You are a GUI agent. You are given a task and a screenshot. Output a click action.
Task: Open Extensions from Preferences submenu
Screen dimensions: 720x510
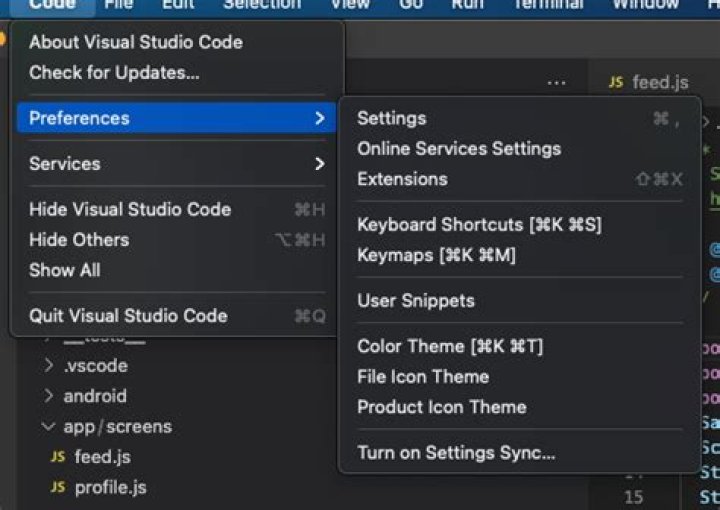coord(520,179)
